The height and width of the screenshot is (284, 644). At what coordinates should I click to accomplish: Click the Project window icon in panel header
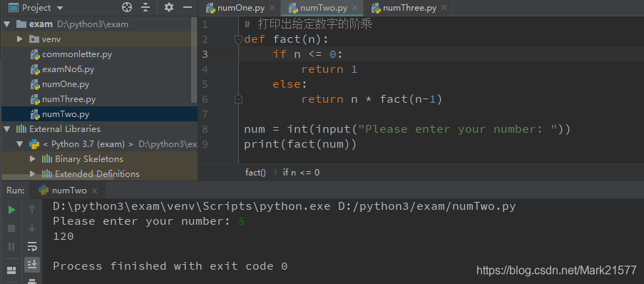click(x=14, y=7)
